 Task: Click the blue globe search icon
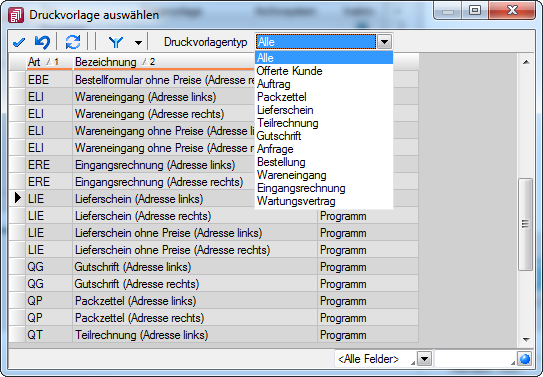tap(525, 359)
